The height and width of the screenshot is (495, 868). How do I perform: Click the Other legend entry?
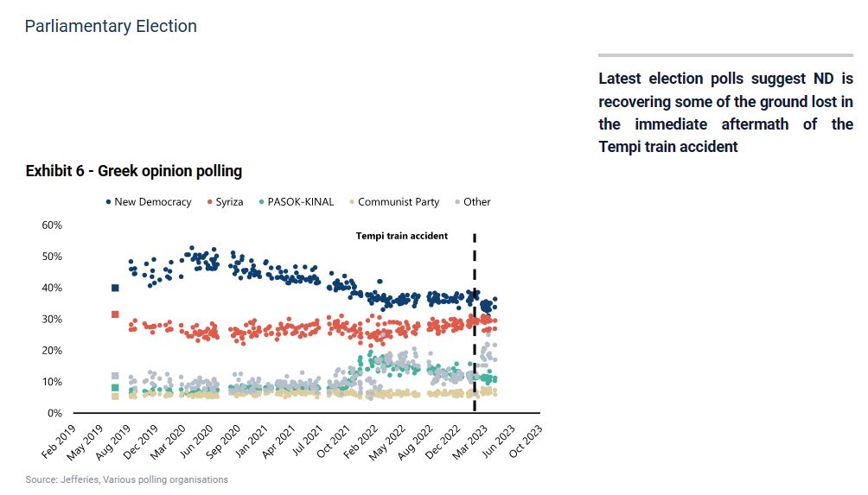click(x=476, y=202)
